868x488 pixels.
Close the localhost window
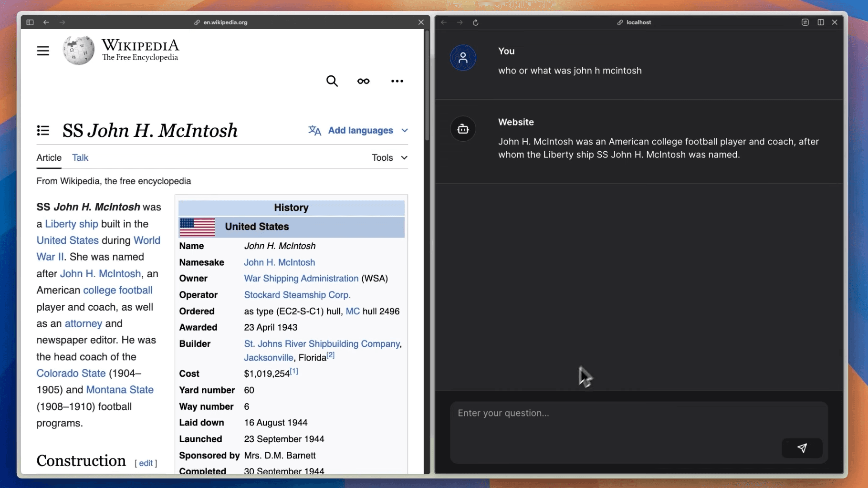tap(835, 22)
